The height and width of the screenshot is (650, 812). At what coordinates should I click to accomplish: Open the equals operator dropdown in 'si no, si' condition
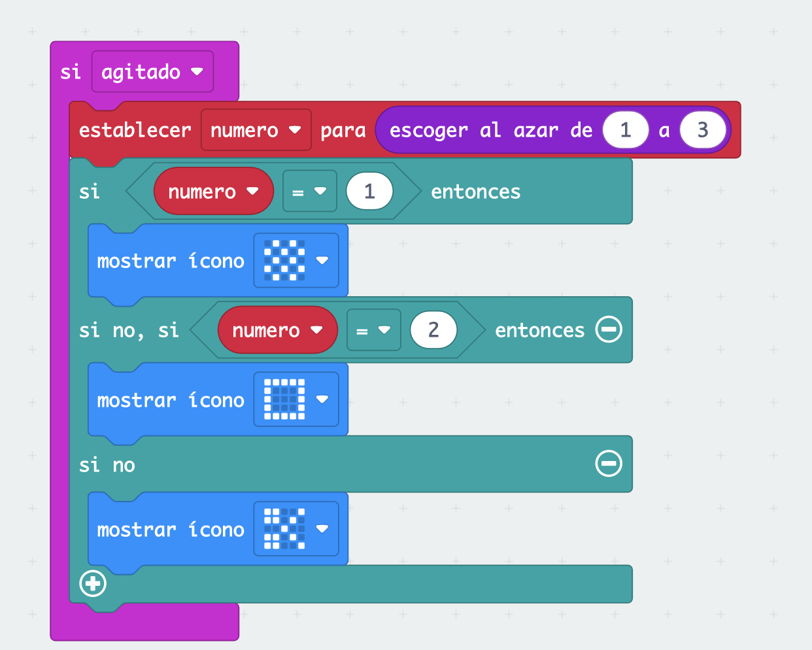pos(374,330)
